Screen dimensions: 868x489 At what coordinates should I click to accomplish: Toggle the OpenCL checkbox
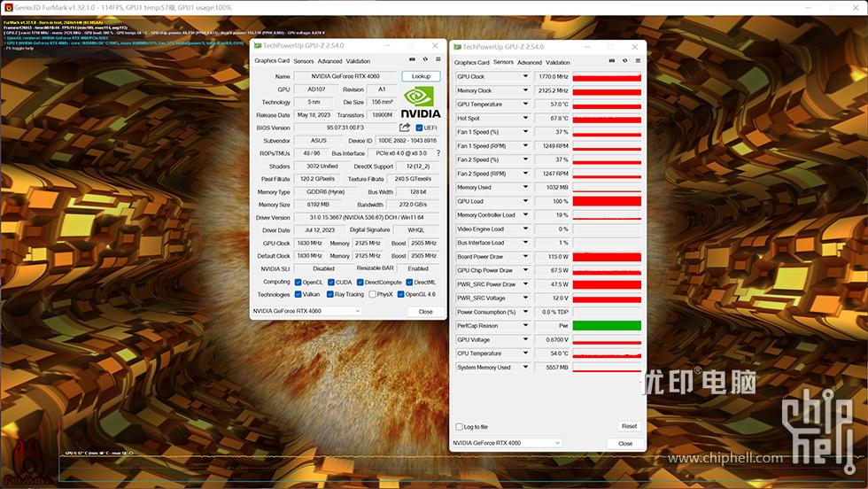(x=298, y=283)
